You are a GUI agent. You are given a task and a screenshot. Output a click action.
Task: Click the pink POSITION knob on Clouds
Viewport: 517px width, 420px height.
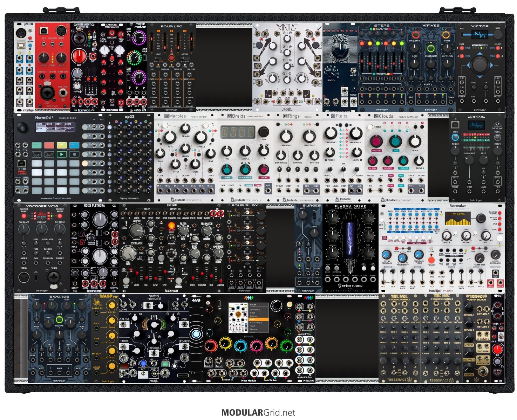click(376, 141)
